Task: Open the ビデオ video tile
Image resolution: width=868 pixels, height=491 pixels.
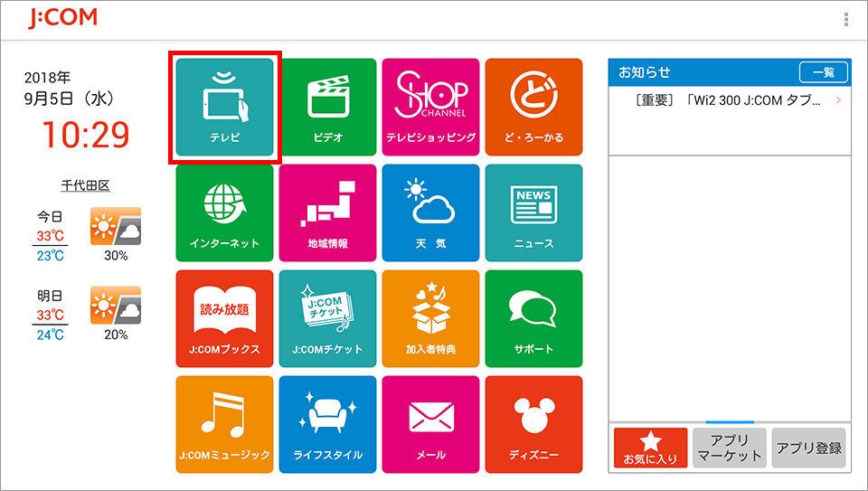Action: tap(327, 108)
